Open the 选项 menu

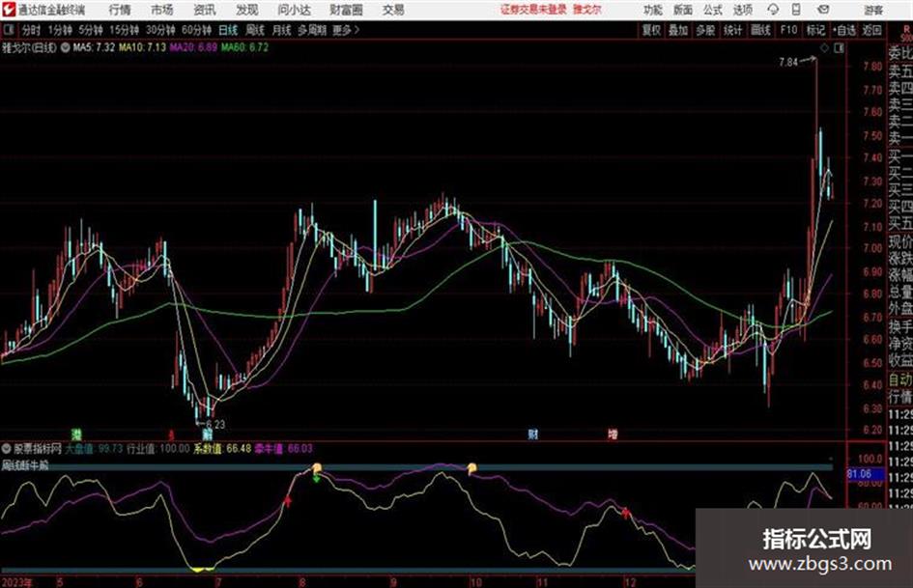(x=742, y=10)
